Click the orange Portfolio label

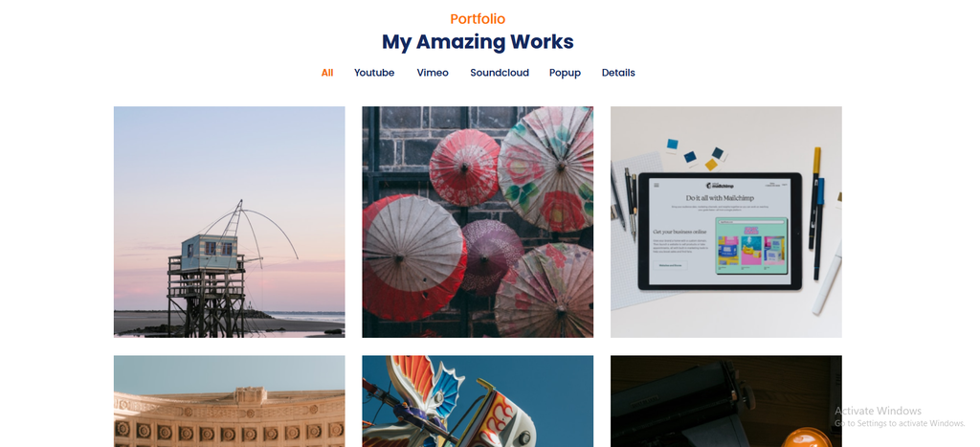478,19
